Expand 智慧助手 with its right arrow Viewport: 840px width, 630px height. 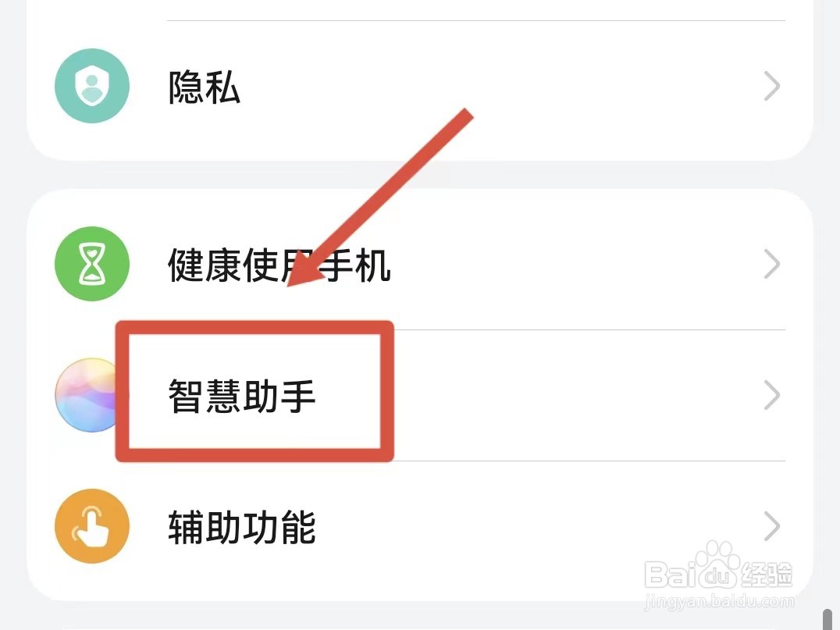(x=771, y=396)
